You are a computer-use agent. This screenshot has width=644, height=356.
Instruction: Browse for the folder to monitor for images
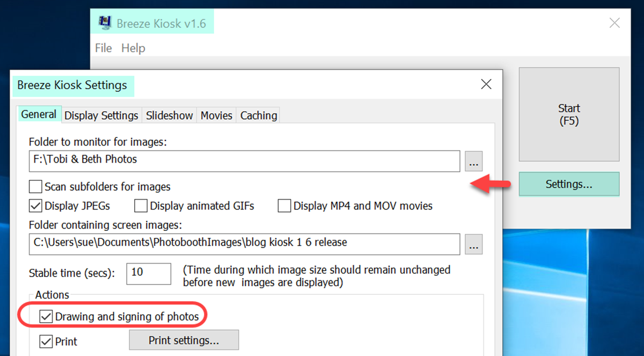click(473, 161)
